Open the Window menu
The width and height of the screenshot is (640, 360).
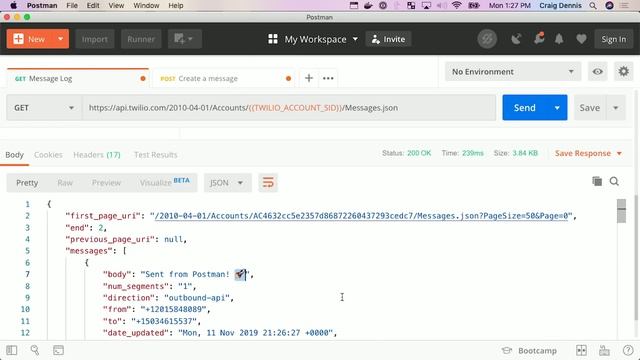click(146, 5)
